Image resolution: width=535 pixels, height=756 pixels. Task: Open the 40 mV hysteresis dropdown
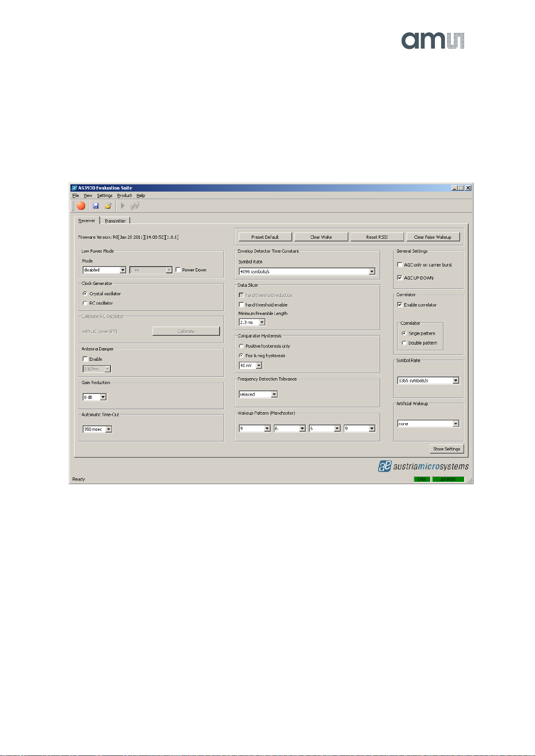(250, 365)
